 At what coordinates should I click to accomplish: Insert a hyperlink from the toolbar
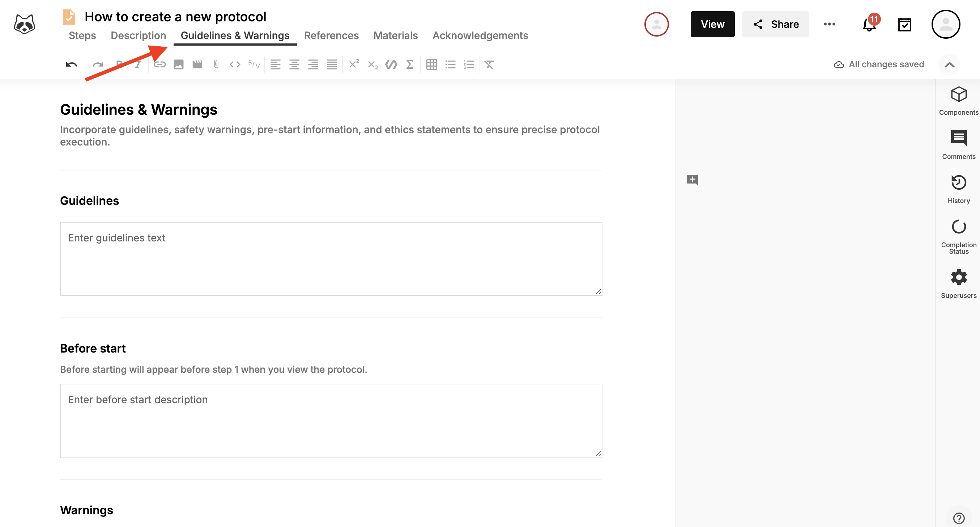pos(159,64)
